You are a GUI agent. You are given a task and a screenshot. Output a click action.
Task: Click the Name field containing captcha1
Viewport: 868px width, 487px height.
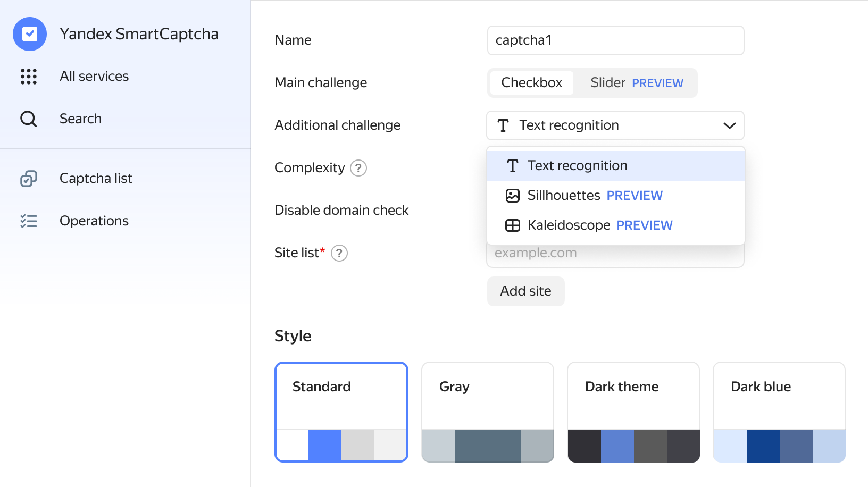[615, 40]
